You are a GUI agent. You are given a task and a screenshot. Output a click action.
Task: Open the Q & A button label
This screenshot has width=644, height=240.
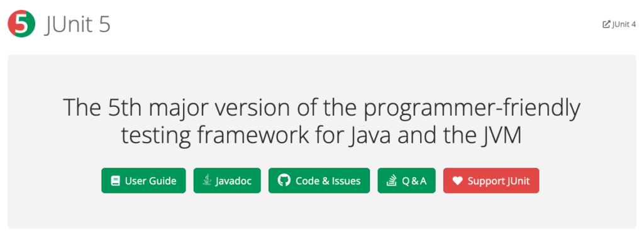click(x=414, y=180)
